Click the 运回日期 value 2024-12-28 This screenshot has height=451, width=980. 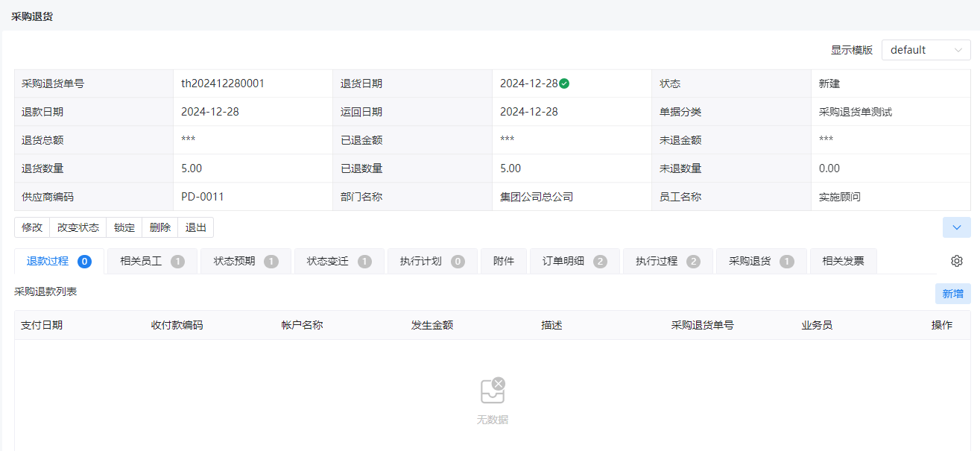pyautogui.click(x=529, y=112)
